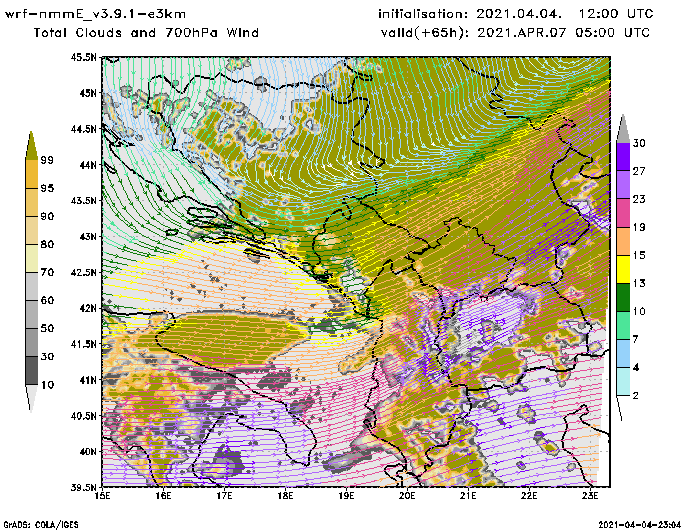Image resolution: width=700 pixels, height=530 pixels.
Task: Click the 90 cloud legend color segment
Action: click(x=31, y=230)
